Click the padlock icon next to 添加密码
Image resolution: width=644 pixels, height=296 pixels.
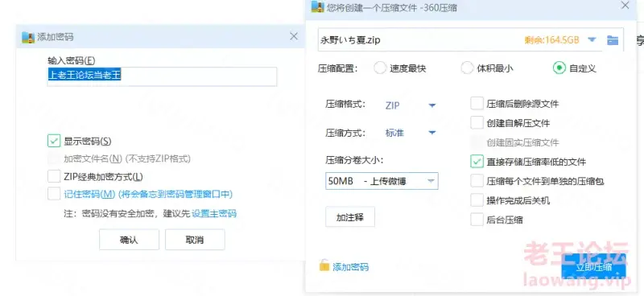click(324, 265)
